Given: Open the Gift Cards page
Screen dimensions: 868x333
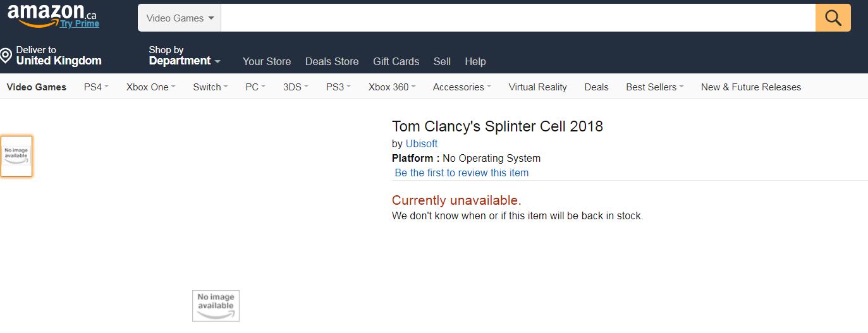Looking at the screenshot, I should coord(396,61).
